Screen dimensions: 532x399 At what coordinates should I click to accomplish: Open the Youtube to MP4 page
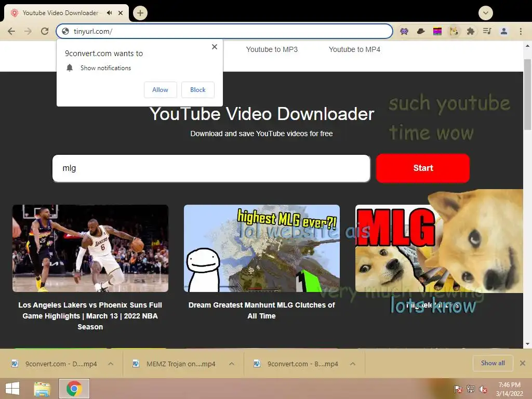[x=354, y=49]
